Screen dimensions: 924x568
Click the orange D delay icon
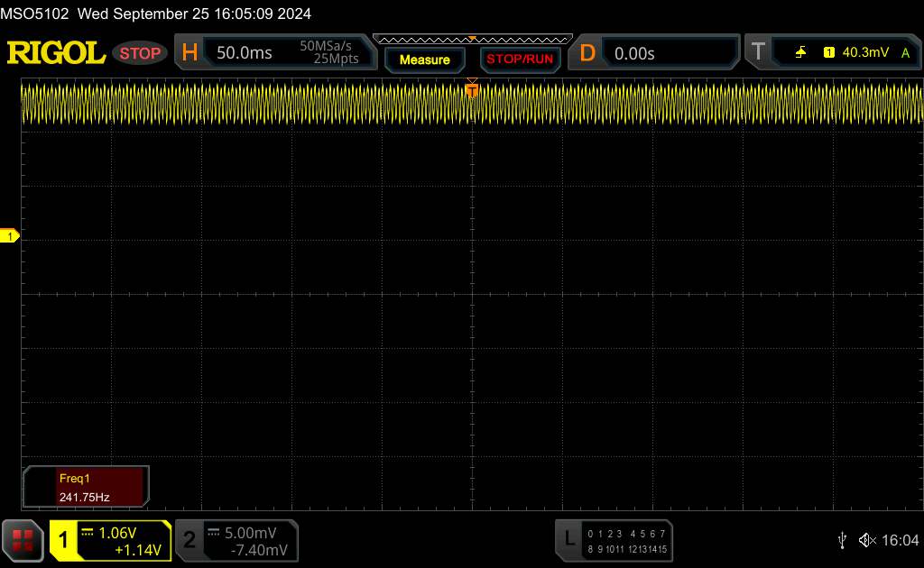pyautogui.click(x=587, y=53)
